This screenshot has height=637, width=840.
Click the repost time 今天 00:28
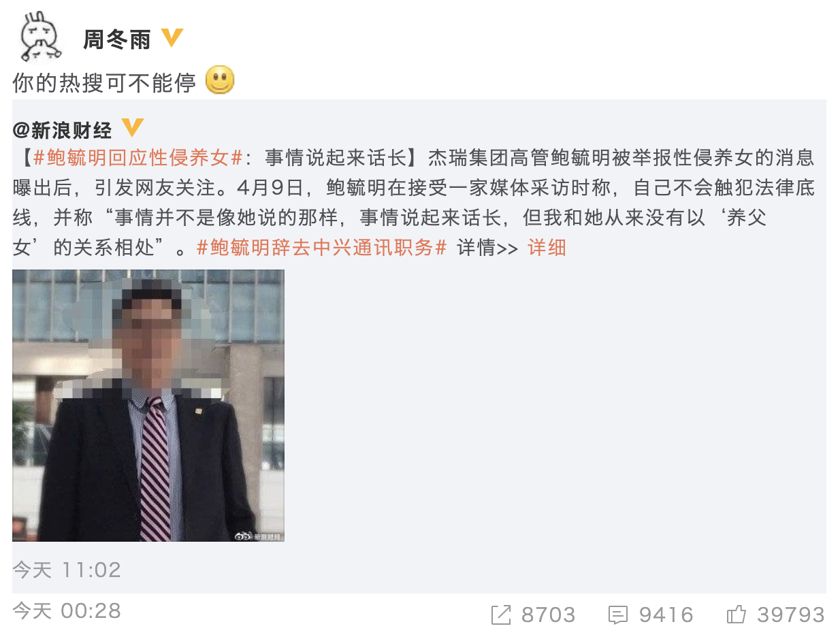point(67,610)
